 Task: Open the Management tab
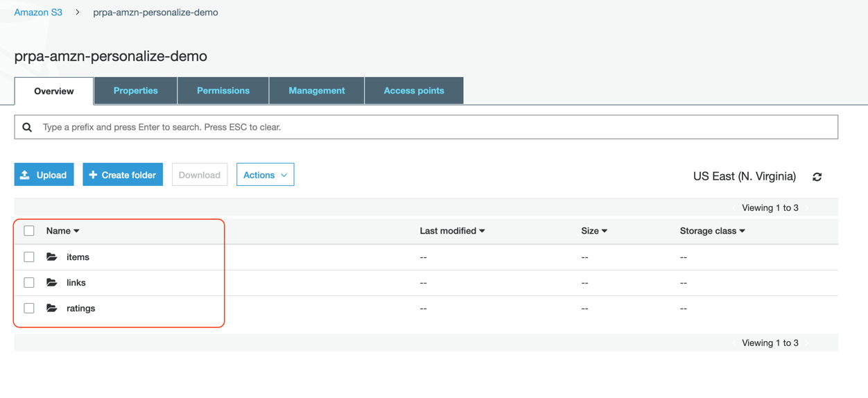click(x=317, y=91)
